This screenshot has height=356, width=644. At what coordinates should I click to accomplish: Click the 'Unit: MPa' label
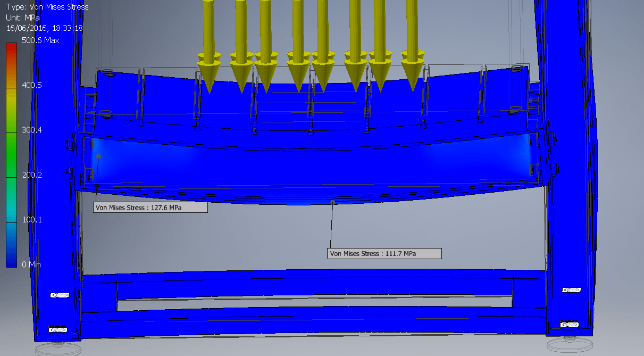click(x=23, y=18)
